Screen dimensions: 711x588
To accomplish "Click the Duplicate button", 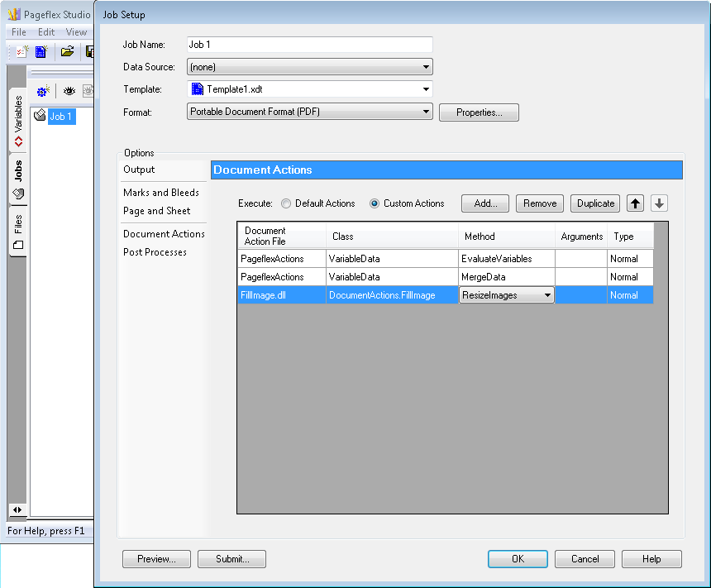I will [595, 203].
